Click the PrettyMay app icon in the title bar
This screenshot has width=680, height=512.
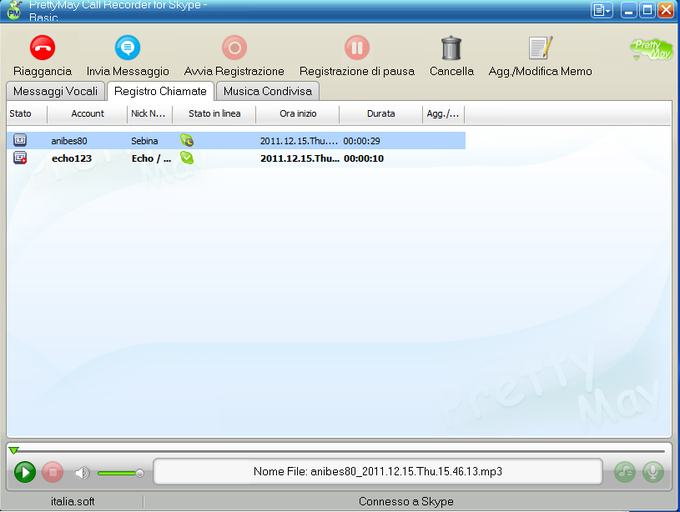point(14,11)
